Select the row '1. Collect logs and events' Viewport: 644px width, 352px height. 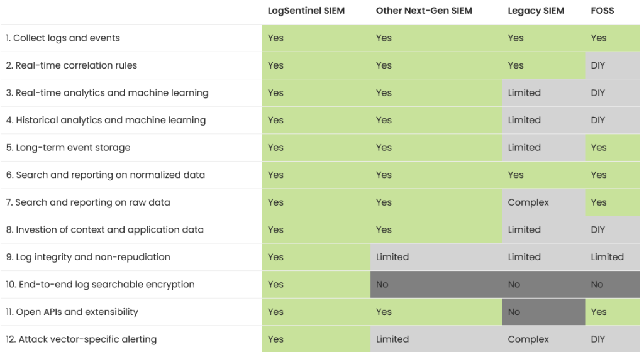tap(320, 38)
